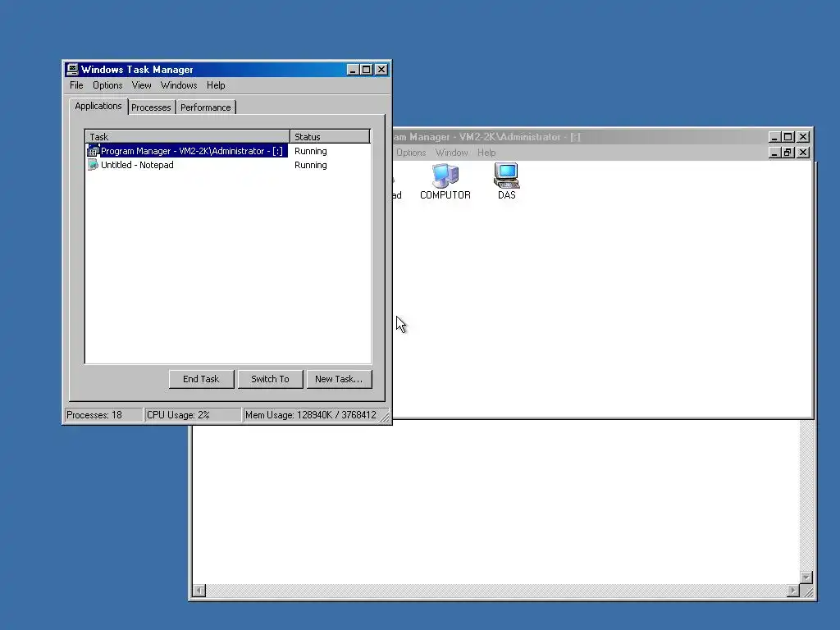Open Task Manager's Help menu
This screenshot has height=630, width=840.
[216, 85]
